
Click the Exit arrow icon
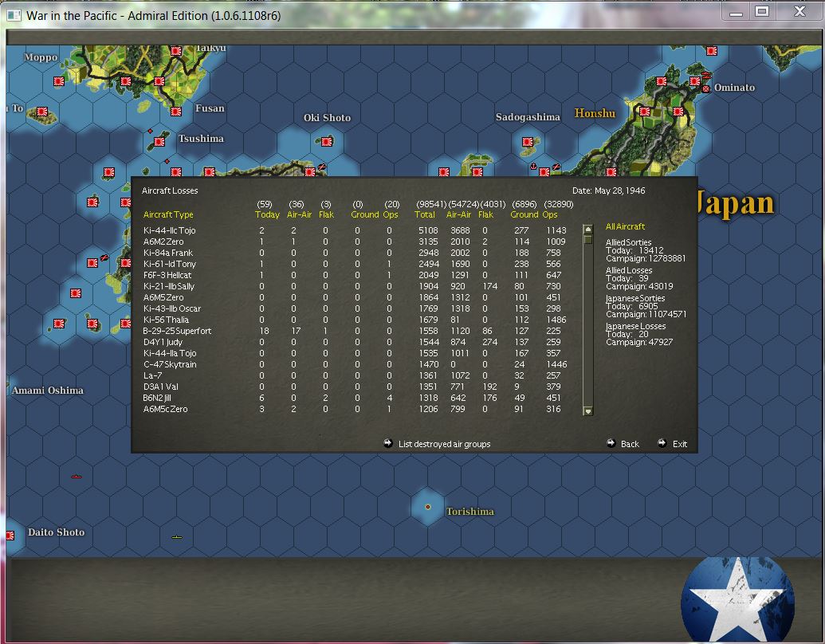point(662,443)
